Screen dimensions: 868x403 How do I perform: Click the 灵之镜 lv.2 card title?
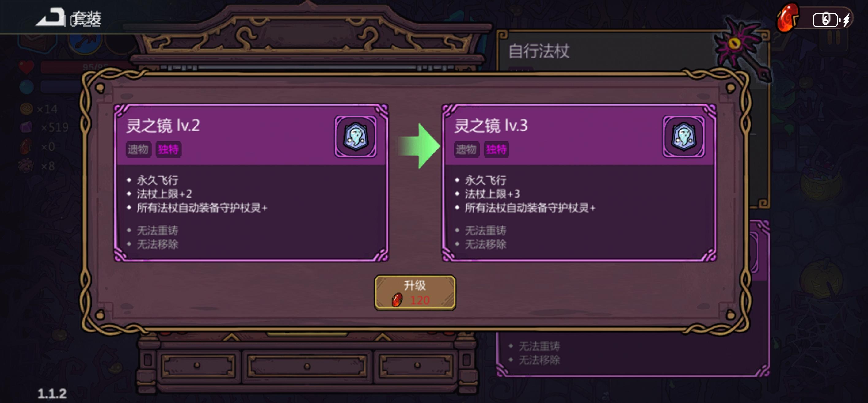coord(163,125)
